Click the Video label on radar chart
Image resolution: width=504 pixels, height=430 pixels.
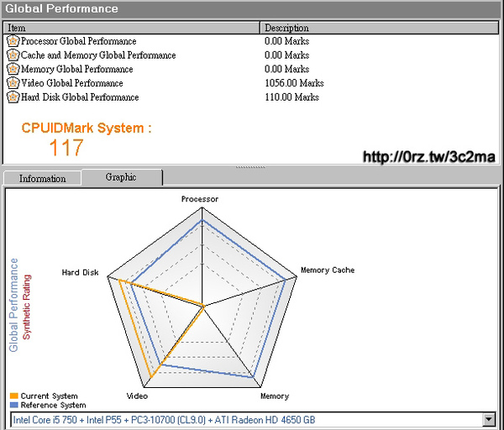click(x=137, y=396)
